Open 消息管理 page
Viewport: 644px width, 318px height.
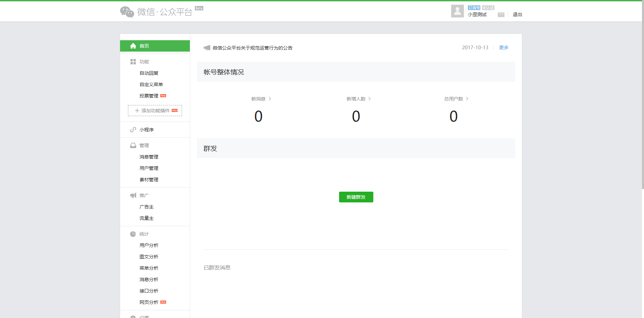pos(149,157)
